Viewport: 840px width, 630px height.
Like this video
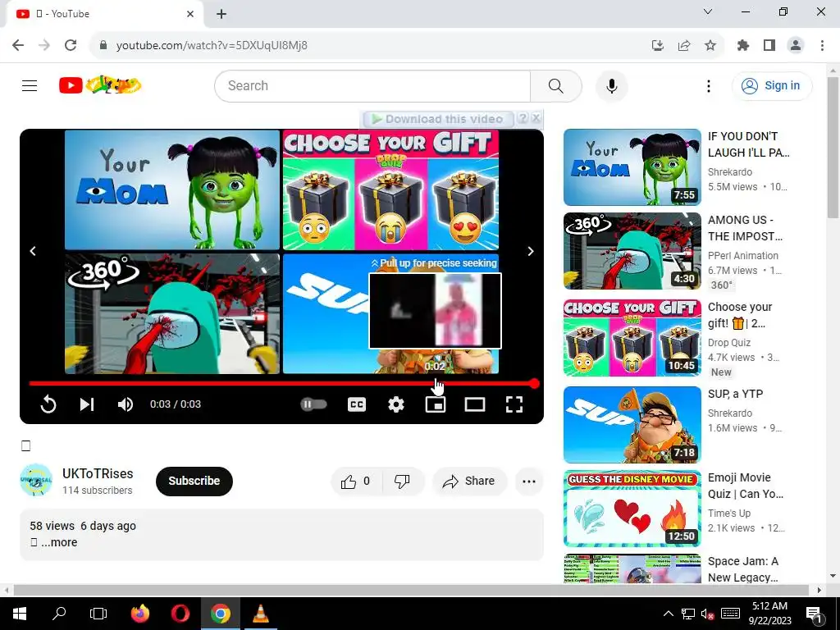pyautogui.click(x=356, y=481)
